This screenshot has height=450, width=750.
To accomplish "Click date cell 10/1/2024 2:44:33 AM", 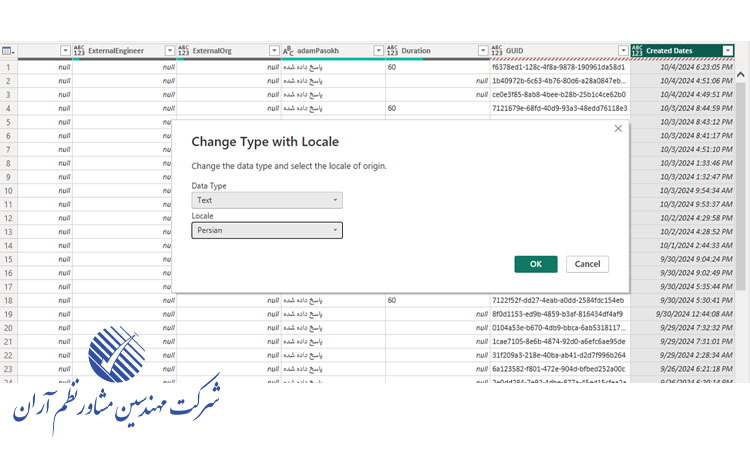I will [683, 245].
